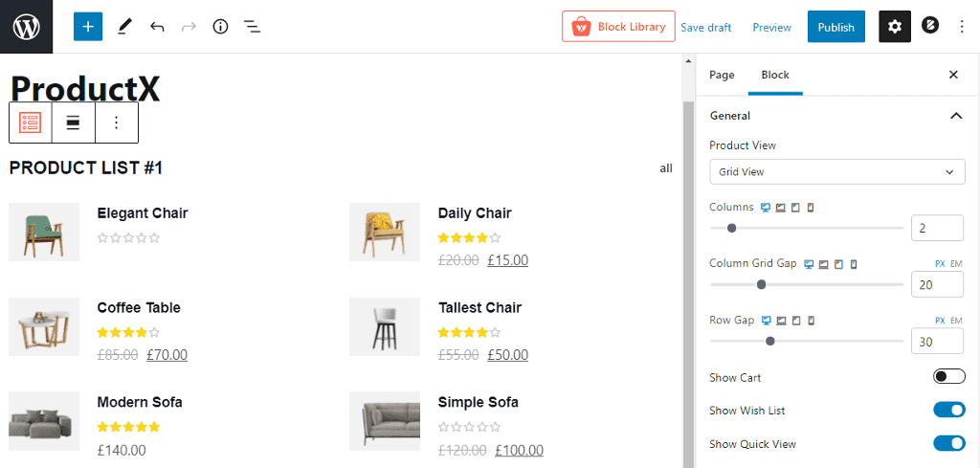Click the Undo arrow
980x468 pixels.
(157, 27)
